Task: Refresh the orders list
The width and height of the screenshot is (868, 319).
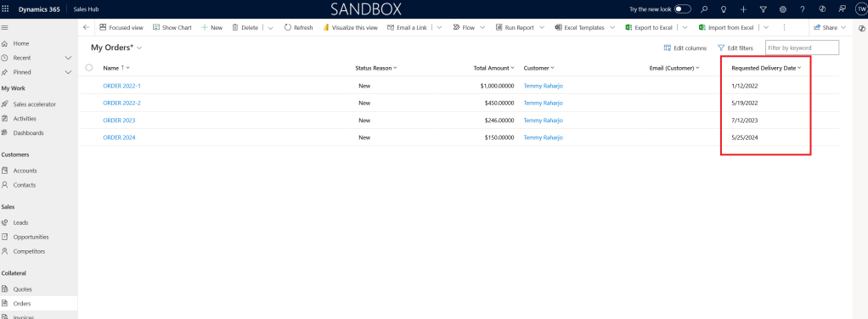Action: click(x=298, y=28)
